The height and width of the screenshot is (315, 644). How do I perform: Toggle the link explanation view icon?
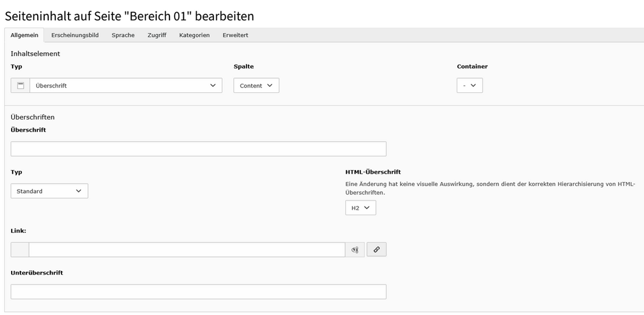(355, 249)
